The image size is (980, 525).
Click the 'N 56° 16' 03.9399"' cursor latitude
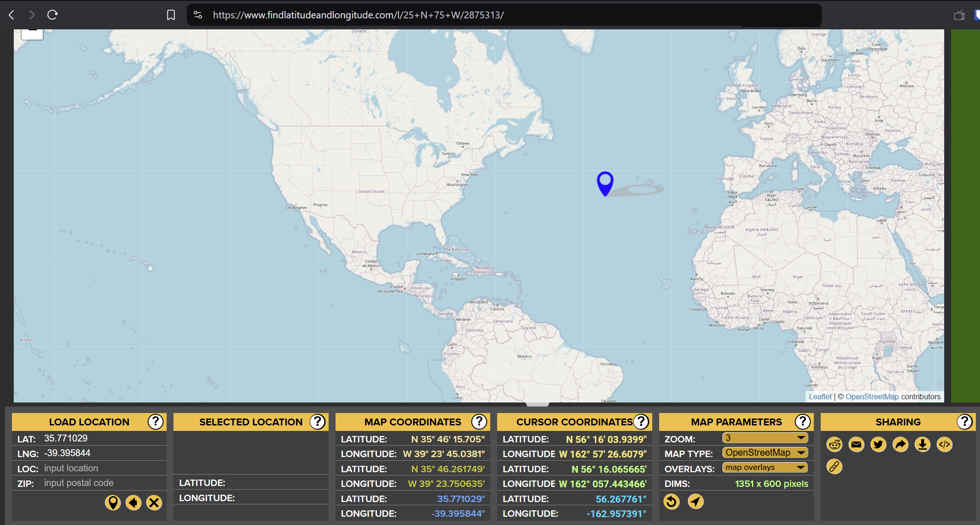pos(606,439)
